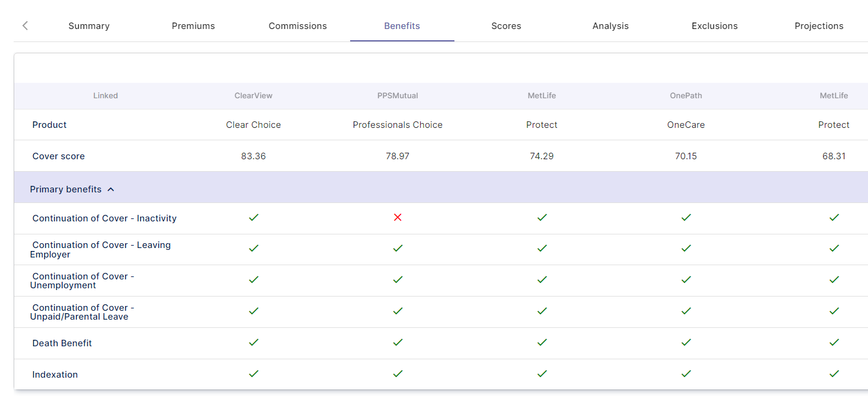The width and height of the screenshot is (868, 396).
Task: Select the OneCare product cell
Action: [686, 125]
